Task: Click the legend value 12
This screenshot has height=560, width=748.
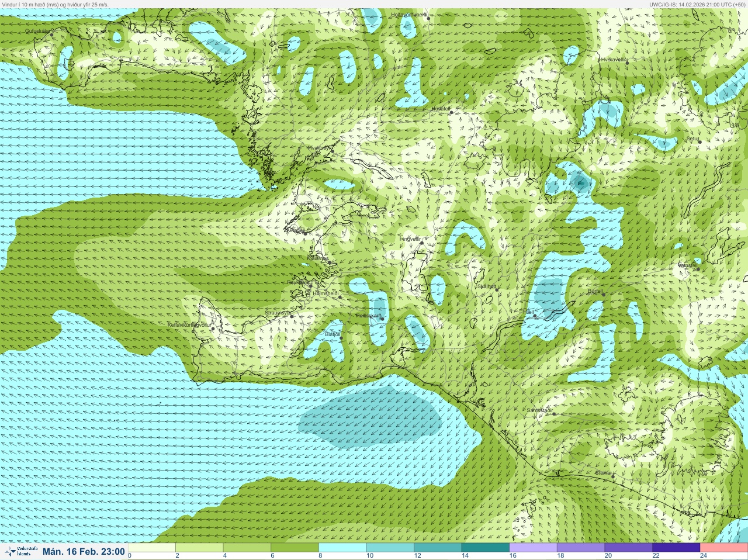Action: pyautogui.click(x=418, y=555)
